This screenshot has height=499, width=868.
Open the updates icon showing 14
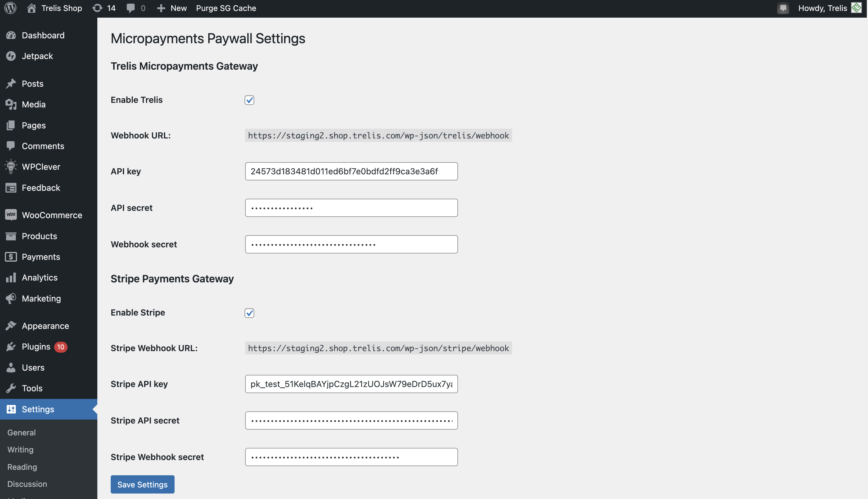(97, 8)
